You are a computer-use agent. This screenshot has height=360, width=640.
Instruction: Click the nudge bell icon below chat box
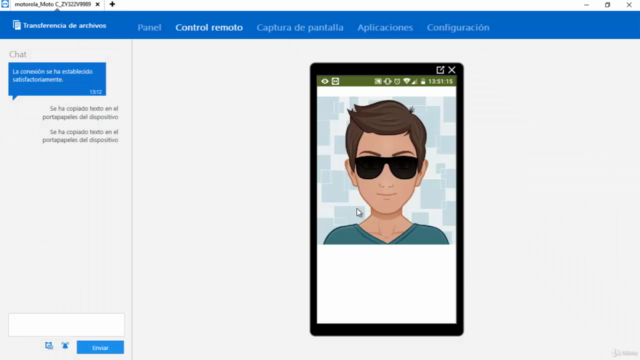tap(65, 346)
